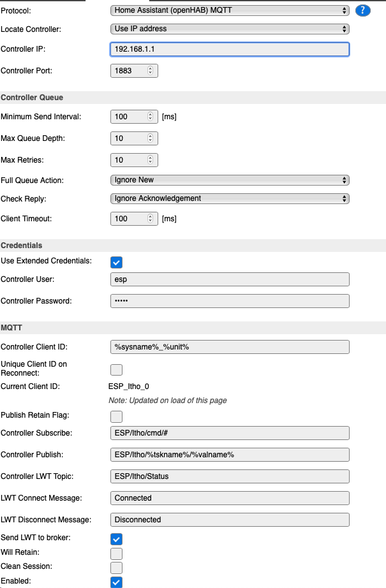The width and height of the screenshot is (386, 588).
Task: Enable Unique Client ID on Reconnect
Action: coord(116,370)
